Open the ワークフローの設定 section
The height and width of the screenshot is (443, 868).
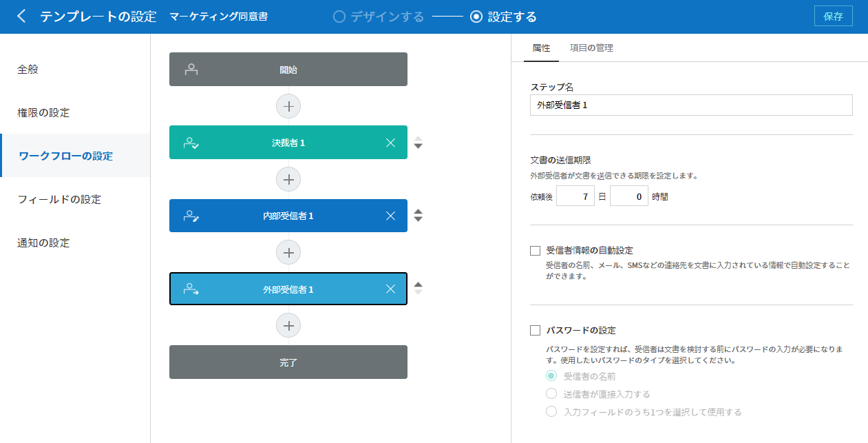(x=75, y=156)
